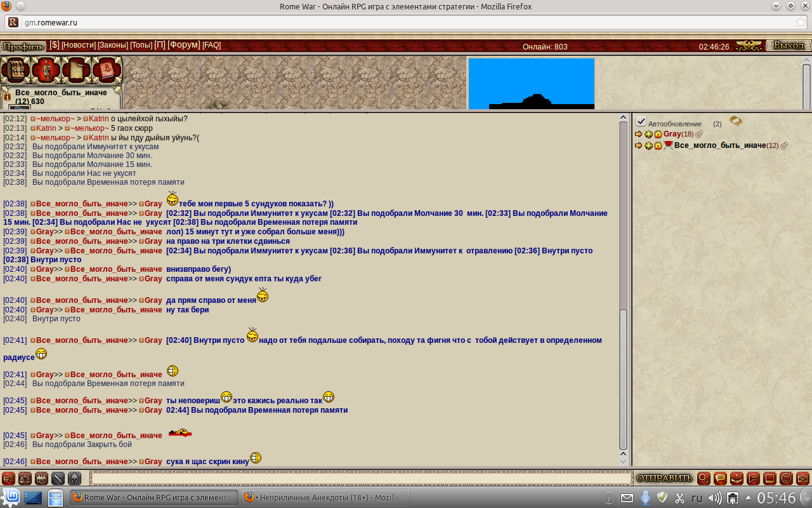Open the smiley emoticons icon
The height and width of the screenshot is (508, 812).
coord(786,478)
